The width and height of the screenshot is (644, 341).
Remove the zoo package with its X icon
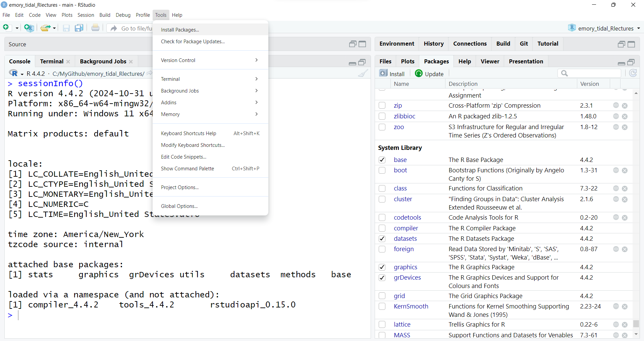(x=625, y=127)
